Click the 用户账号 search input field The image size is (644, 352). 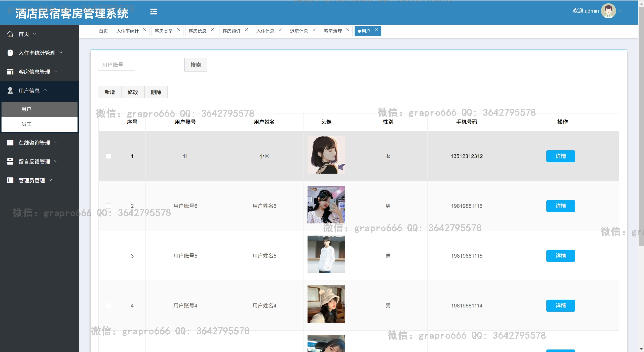117,65
